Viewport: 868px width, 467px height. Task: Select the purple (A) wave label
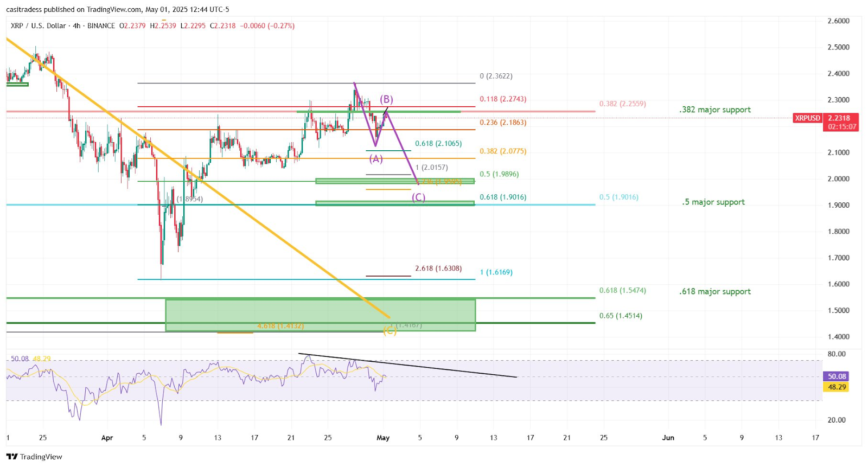376,159
